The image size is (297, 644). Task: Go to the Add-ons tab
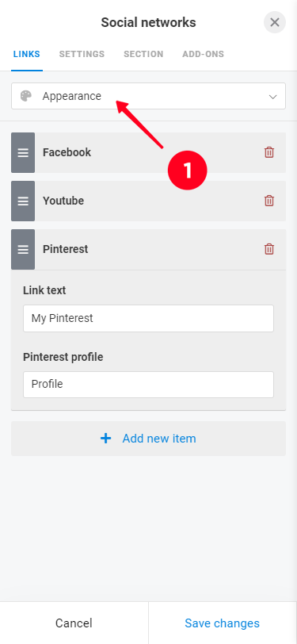click(x=203, y=54)
